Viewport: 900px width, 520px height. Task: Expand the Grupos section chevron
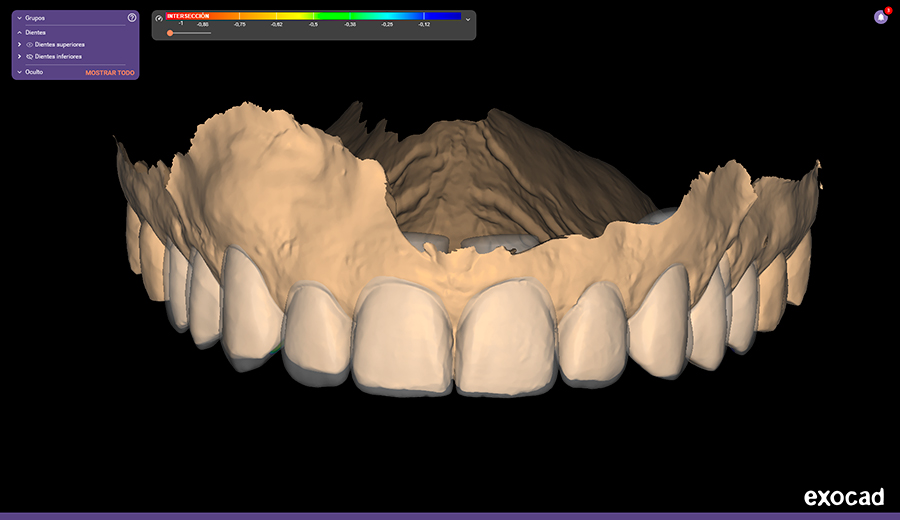pos(19,18)
